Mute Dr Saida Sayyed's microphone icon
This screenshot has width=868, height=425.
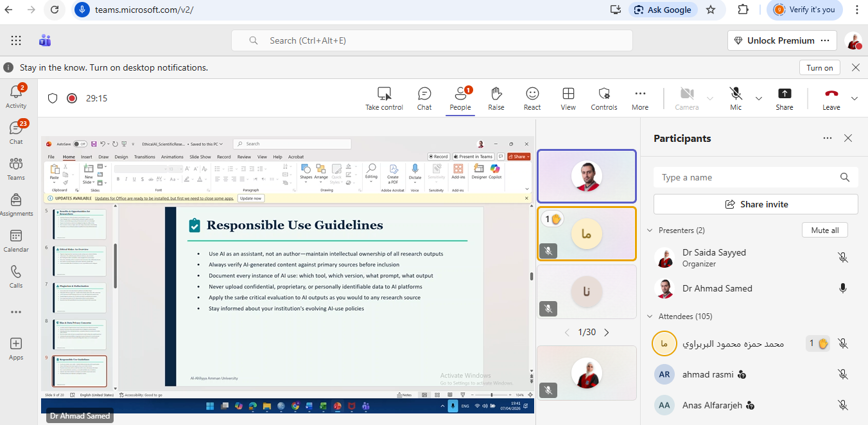tap(843, 257)
